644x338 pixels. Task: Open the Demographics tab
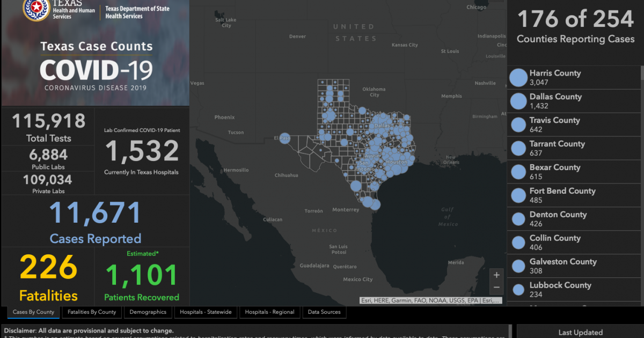[147, 312]
